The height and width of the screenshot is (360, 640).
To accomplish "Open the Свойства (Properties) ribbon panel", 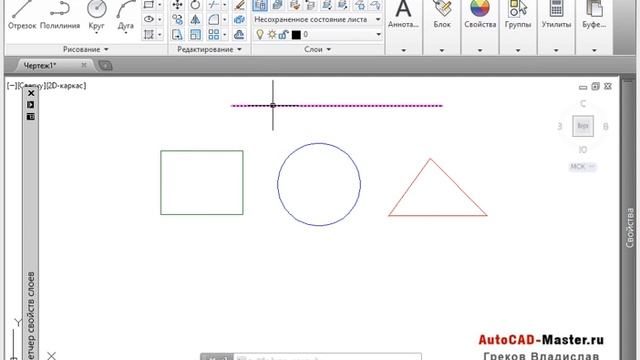I will [x=480, y=15].
